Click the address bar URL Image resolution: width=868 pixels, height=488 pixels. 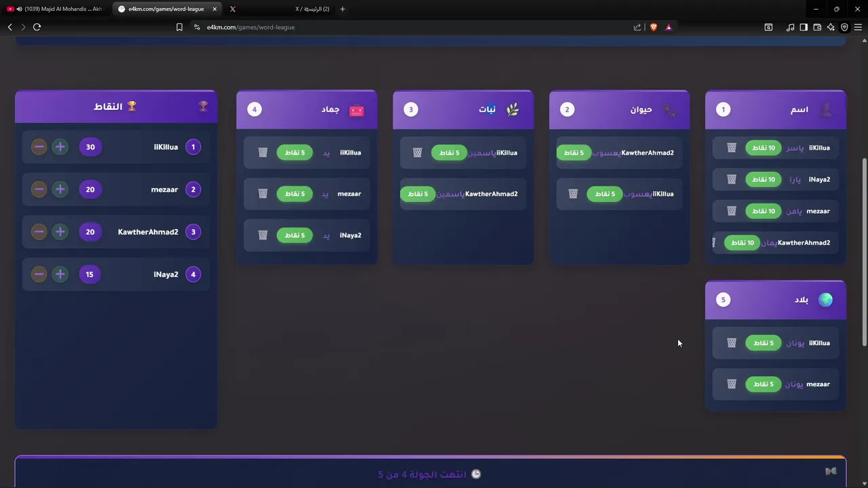(x=251, y=27)
